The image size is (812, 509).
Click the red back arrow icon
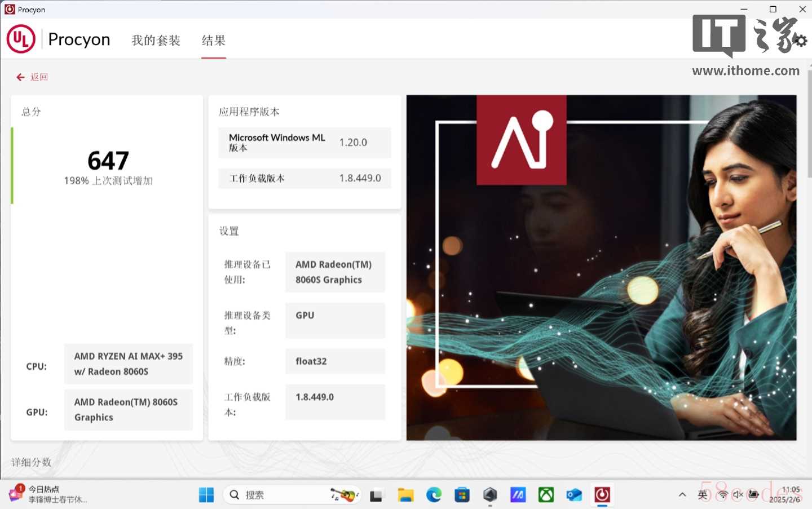click(20, 77)
